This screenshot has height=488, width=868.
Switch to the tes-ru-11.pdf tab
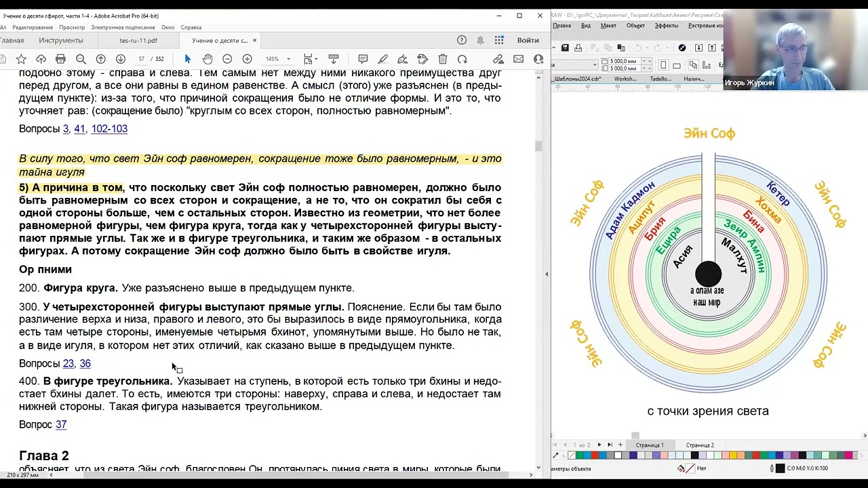tap(138, 41)
